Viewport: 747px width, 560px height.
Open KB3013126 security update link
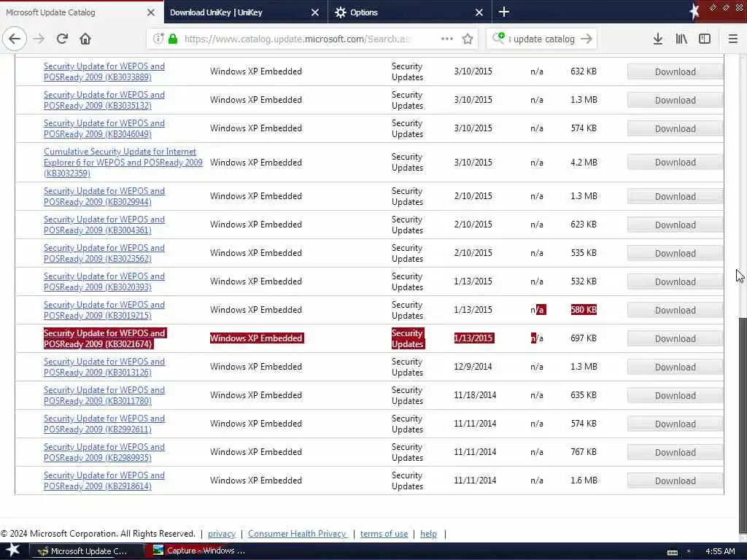tap(104, 367)
